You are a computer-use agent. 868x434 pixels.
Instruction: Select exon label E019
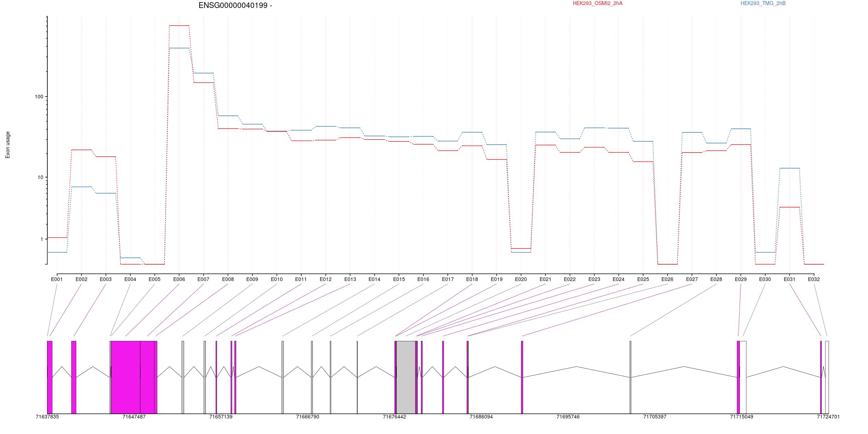pos(497,279)
